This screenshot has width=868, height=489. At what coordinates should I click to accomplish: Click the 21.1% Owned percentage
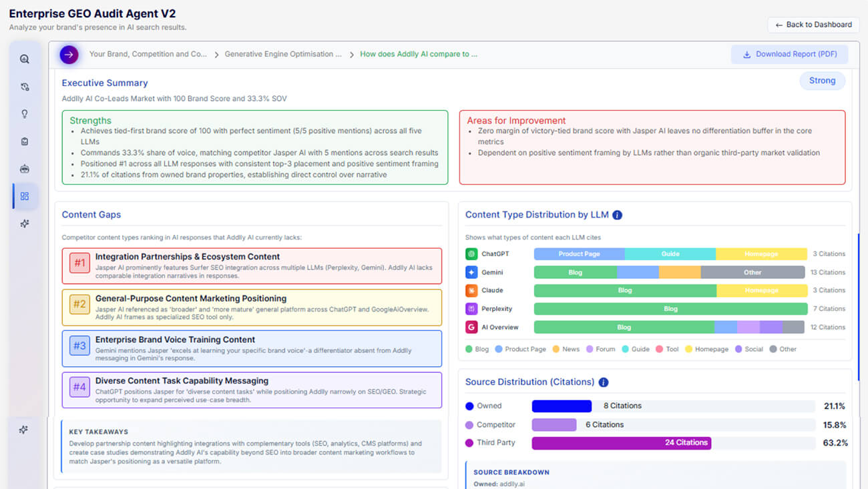[x=835, y=406]
